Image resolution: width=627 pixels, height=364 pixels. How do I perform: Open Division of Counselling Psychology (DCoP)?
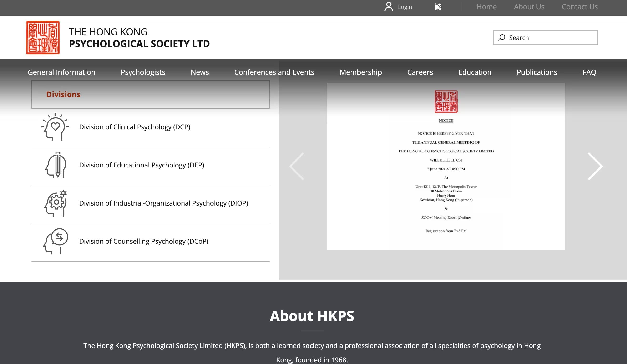coord(144,241)
